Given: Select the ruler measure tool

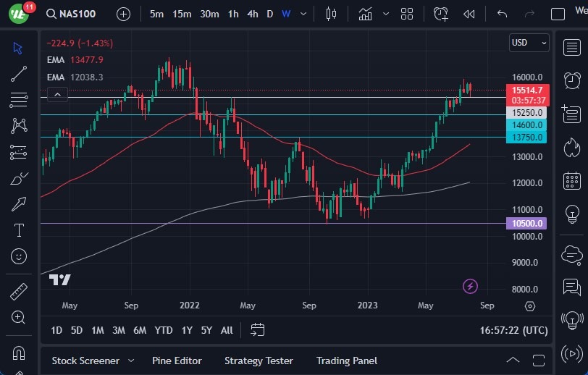Looking at the screenshot, I should point(19,292).
